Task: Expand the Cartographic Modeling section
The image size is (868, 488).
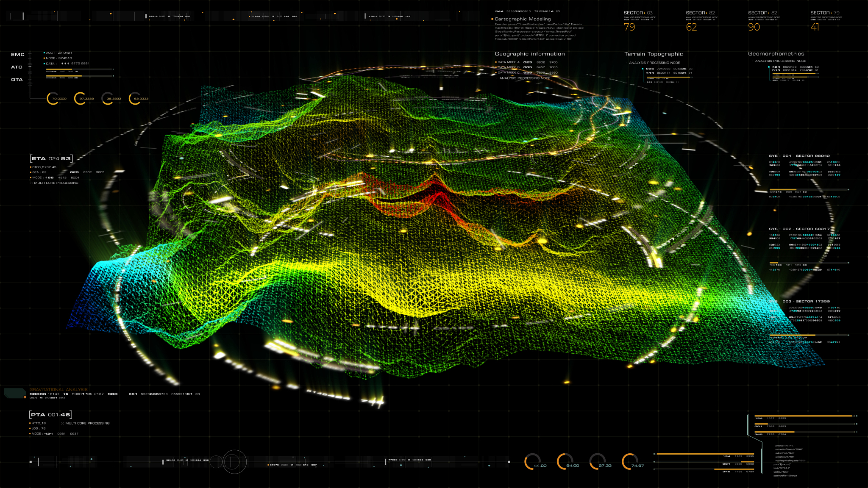Action: [x=522, y=19]
